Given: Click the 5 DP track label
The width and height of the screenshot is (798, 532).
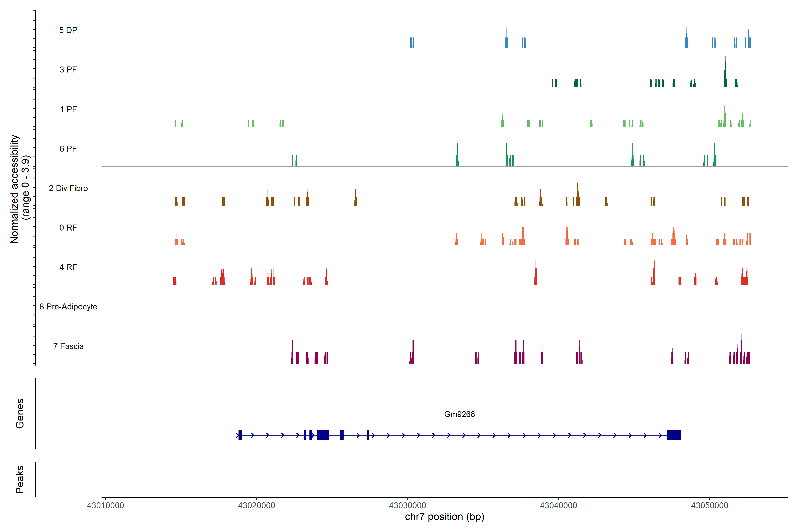Looking at the screenshot, I should [x=68, y=30].
